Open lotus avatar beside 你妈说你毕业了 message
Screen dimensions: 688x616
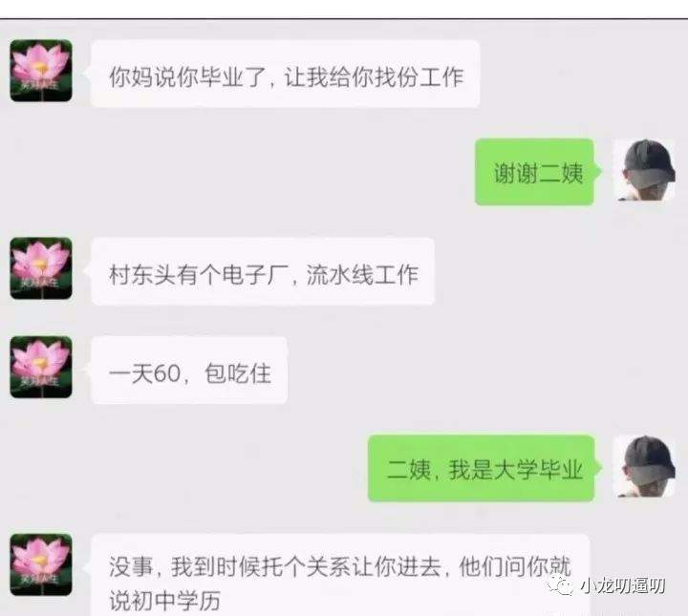(x=41, y=71)
